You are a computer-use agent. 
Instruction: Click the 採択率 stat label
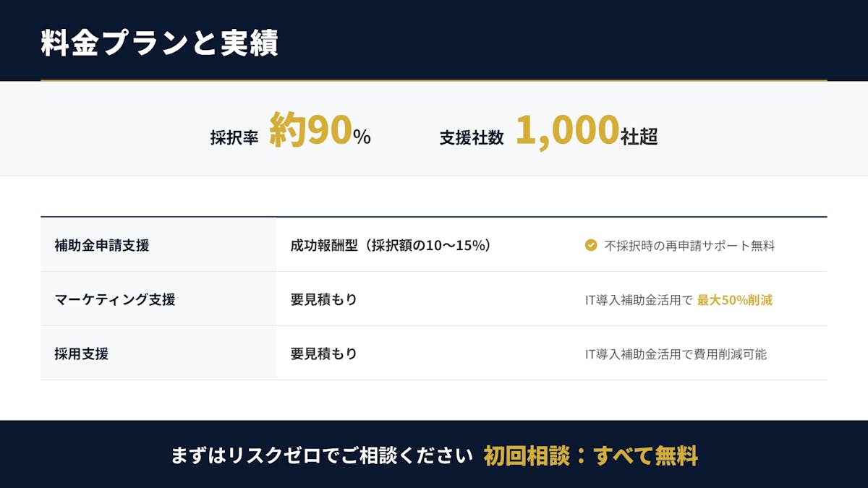(x=234, y=137)
